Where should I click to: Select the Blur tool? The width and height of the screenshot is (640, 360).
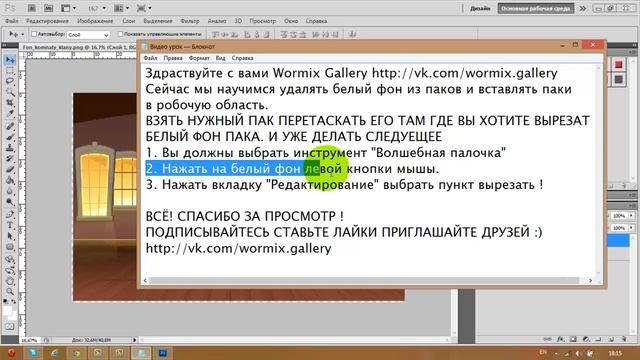click(x=10, y=191)
